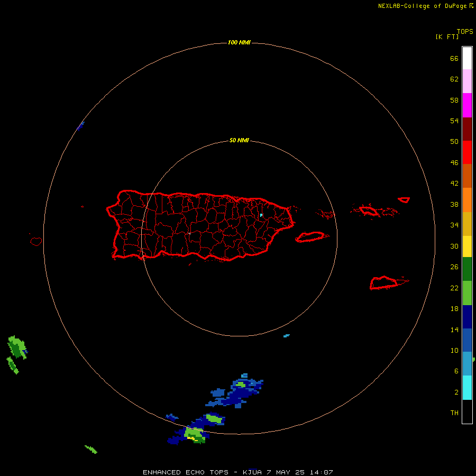Viewport: 476px width, 476px height.
Task: Click the TH threshold label
Action: point(454,413)
